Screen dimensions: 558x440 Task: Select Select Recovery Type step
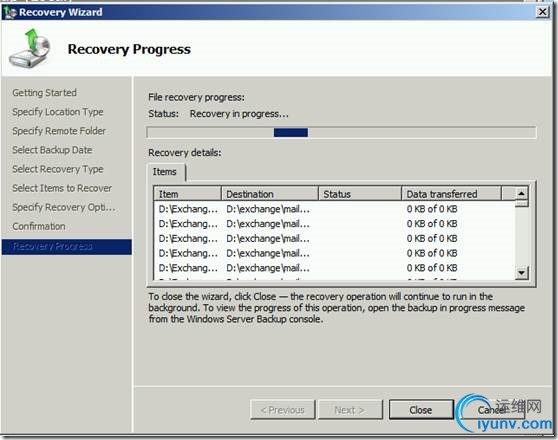point(58,169)
